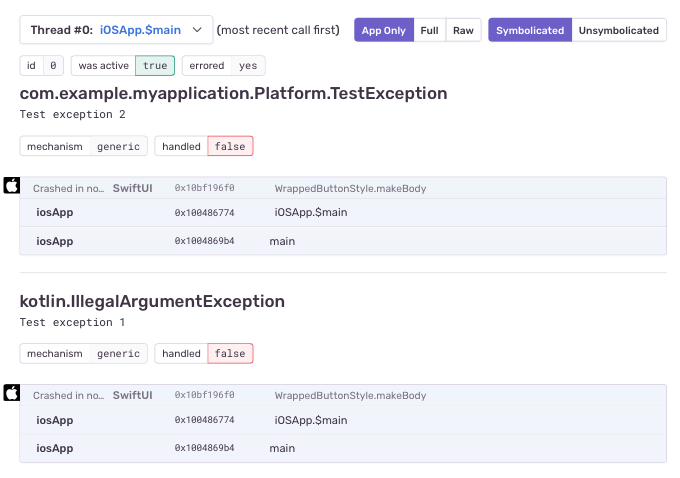
Task: Click the 'id 0' thread tag
Action: pos(42,66)
